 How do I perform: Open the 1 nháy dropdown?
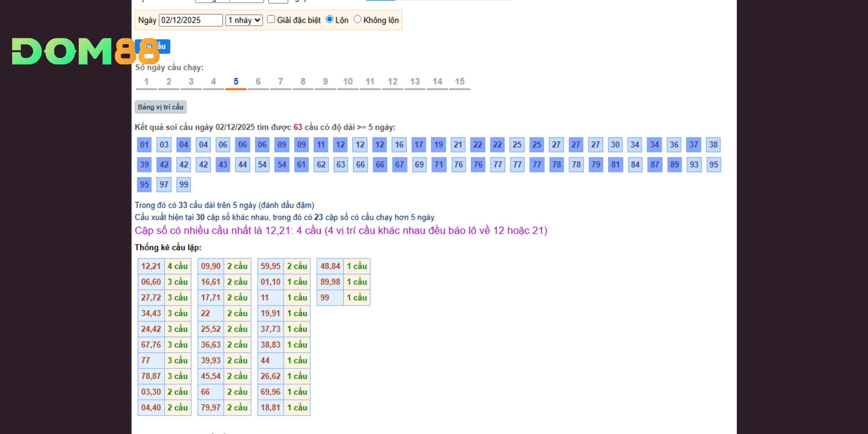click(244, 20)
